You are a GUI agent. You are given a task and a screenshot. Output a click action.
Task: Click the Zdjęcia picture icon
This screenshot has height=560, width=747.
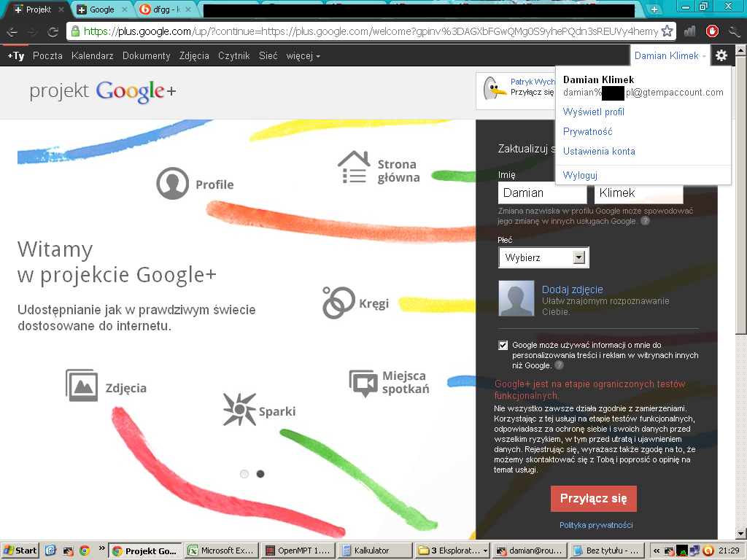(82, 385)
